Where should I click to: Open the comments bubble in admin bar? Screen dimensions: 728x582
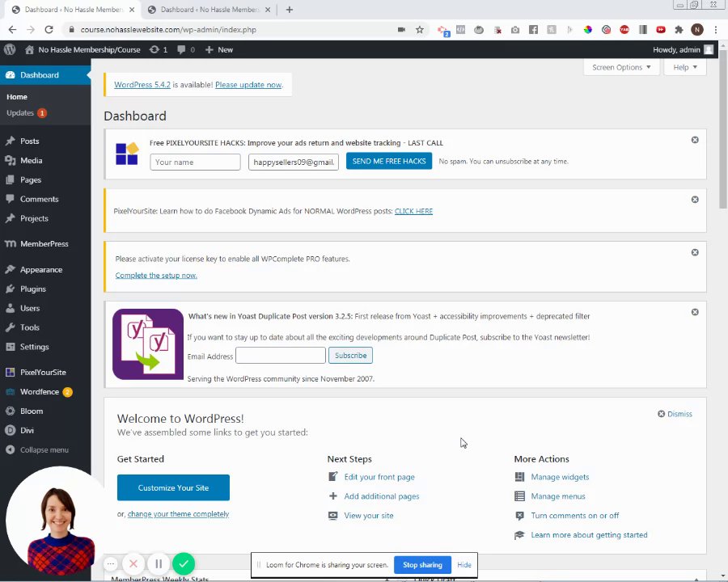coord(181,49)
